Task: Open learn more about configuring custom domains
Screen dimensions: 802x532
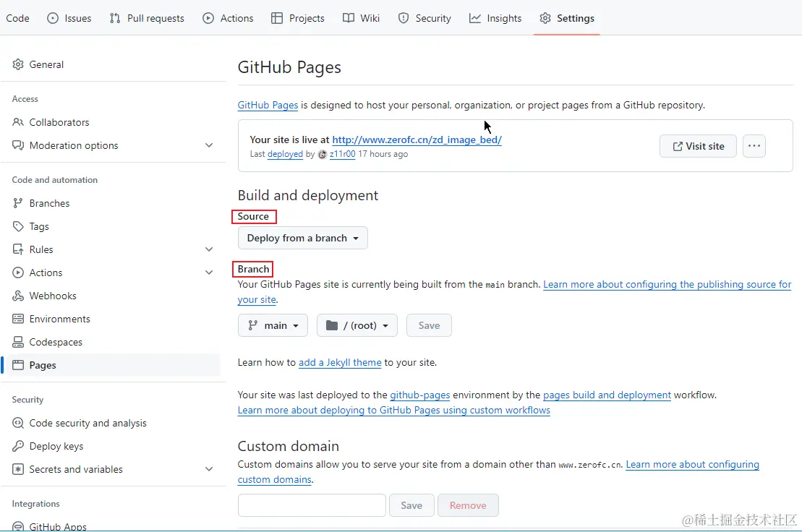Action: 693,465
